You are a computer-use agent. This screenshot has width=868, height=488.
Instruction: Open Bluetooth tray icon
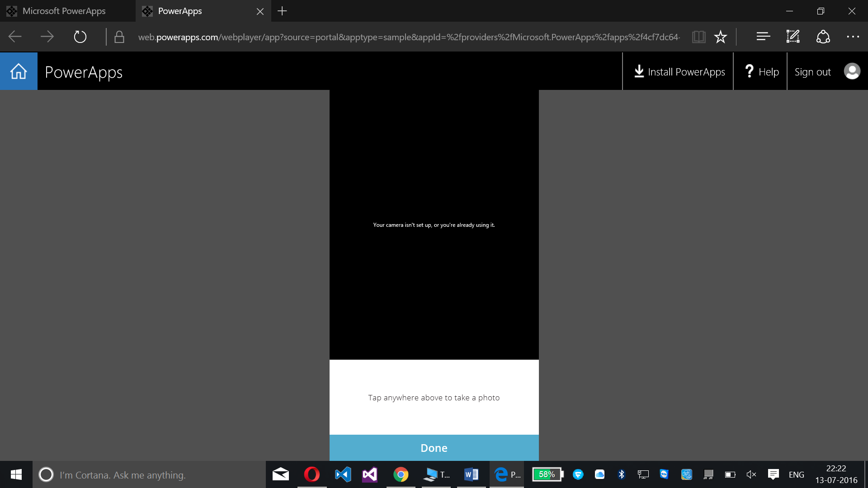click(x=621, y=474)
